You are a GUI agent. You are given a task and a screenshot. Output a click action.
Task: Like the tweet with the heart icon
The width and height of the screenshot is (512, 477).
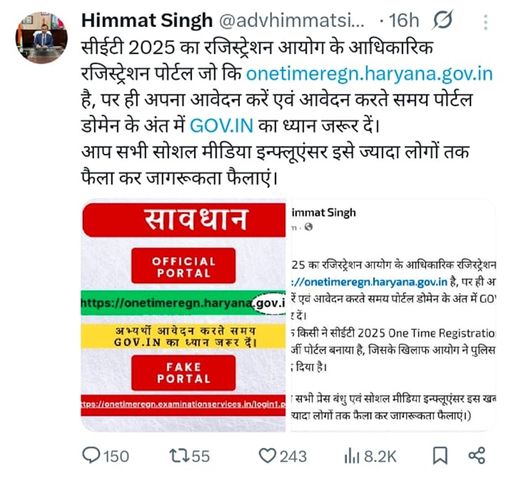click(268, 456)
